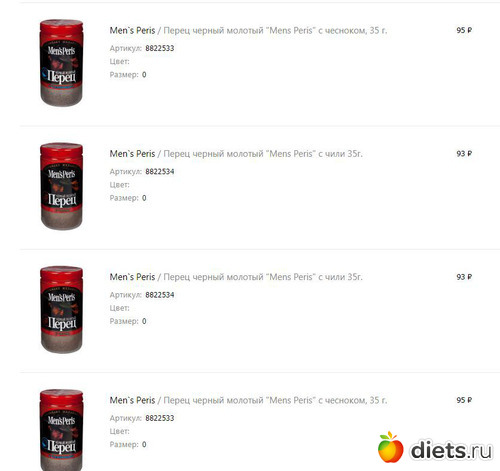
Task: Open last garlic pepper jar image at bottom
Action: (x=61, y=430)
